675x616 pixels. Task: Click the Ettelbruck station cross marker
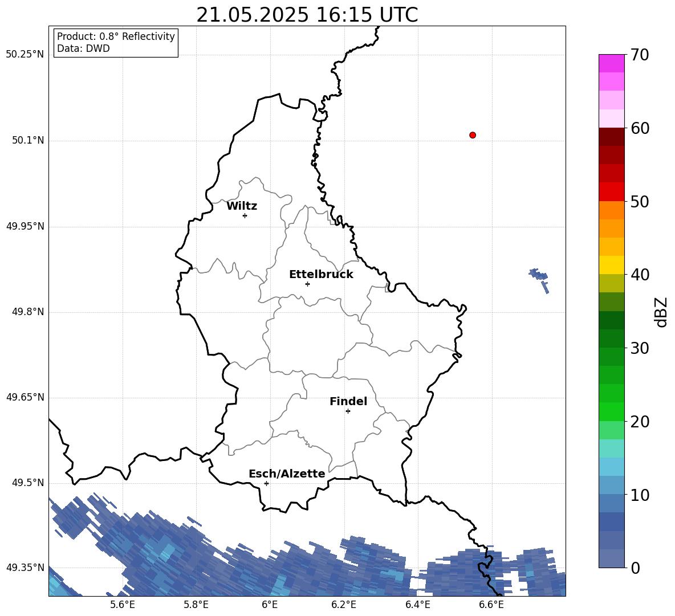coord(307,284)
